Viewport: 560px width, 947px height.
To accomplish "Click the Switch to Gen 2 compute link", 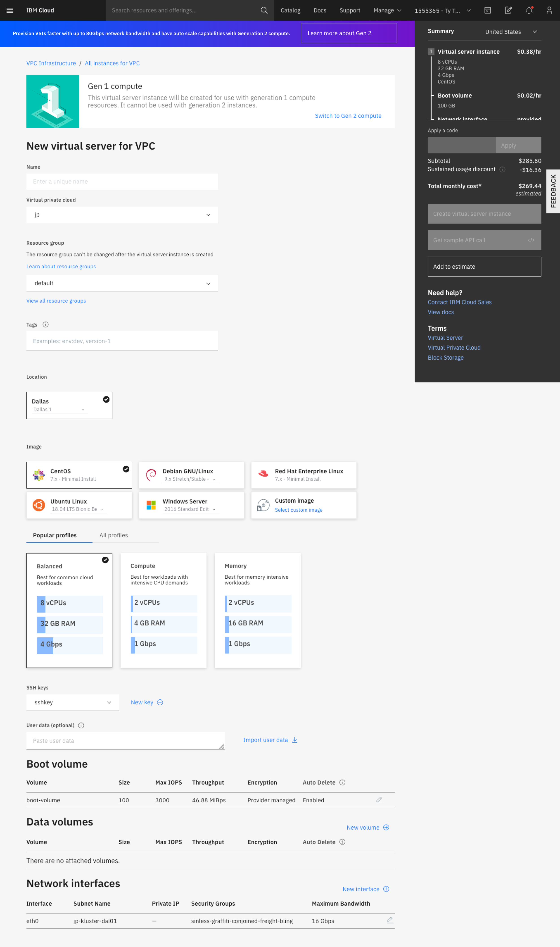I will 348,116.
